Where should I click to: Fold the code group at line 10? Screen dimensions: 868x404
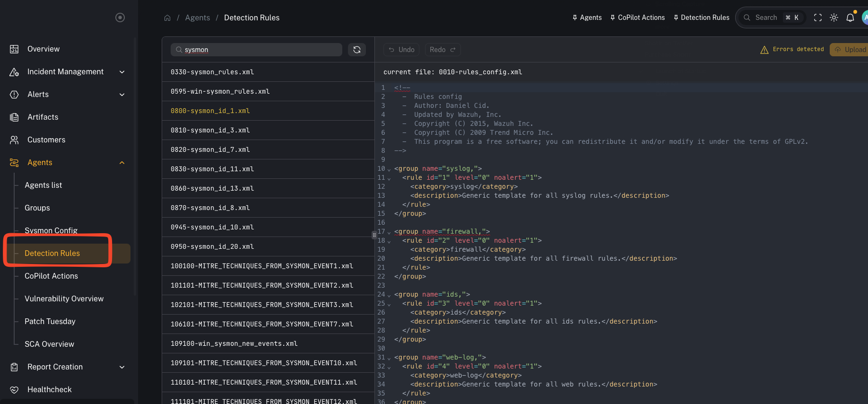pos(389,169)
